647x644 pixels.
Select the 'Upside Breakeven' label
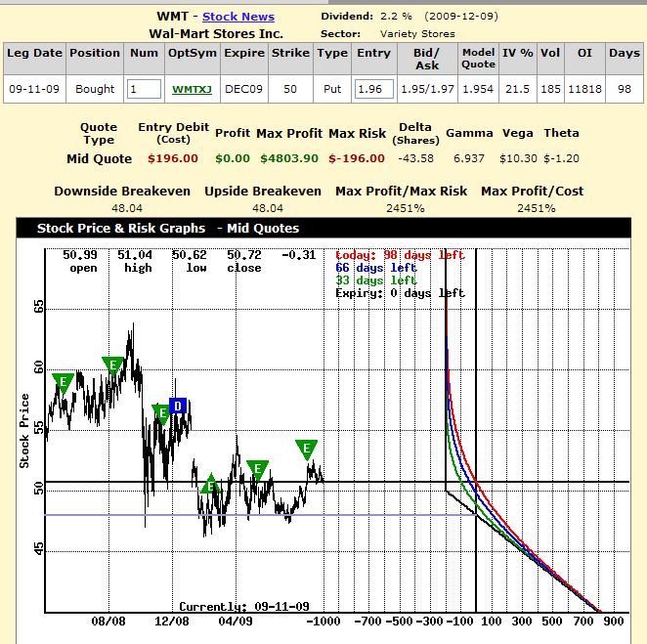click(x=263, y=192)
